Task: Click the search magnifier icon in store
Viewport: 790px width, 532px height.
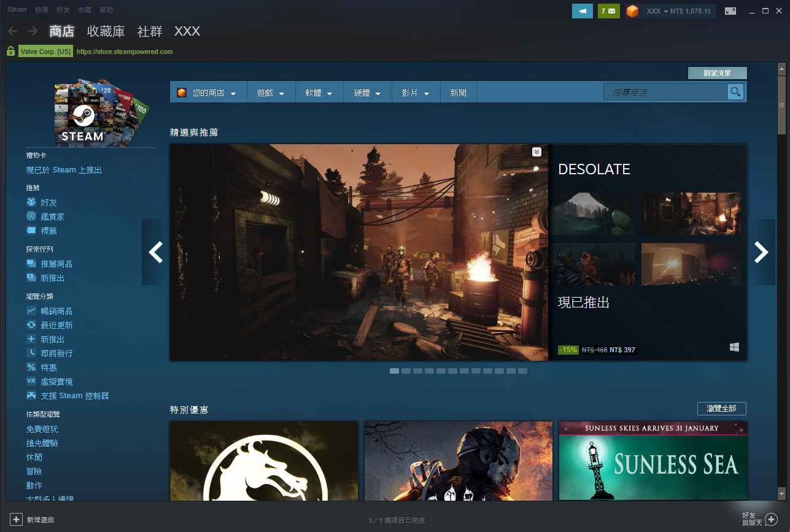Action: click(735, 92)
